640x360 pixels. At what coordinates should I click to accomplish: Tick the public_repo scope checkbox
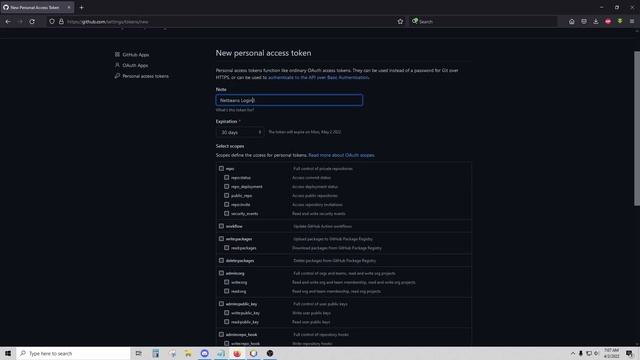[x=227, y=196]
